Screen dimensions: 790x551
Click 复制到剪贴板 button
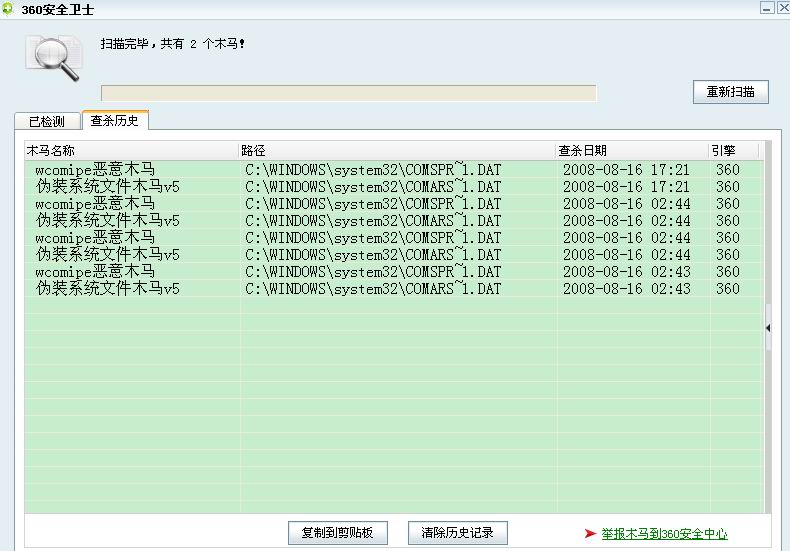pyautogui.click(x=338, y=533)
